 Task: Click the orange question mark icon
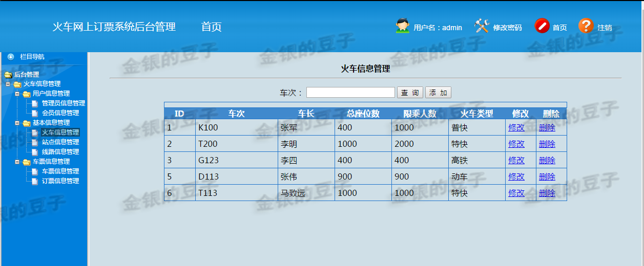coord(586,26)
